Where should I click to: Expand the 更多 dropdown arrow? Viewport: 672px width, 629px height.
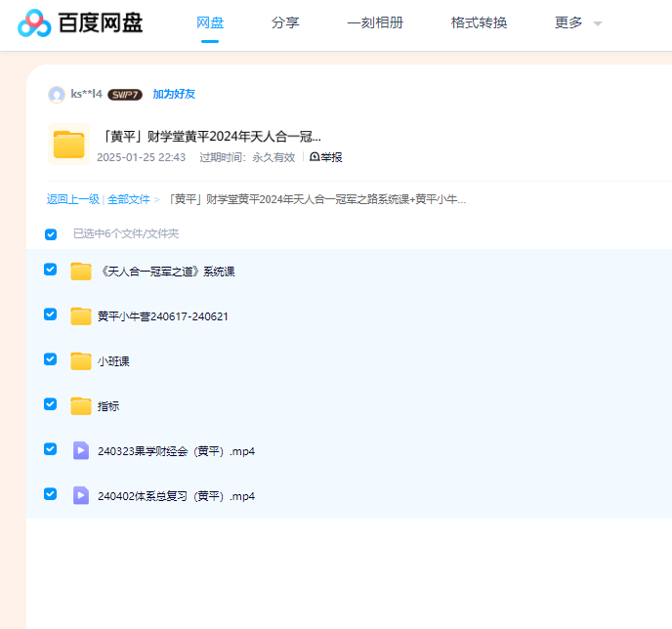(x=598, y=23)
